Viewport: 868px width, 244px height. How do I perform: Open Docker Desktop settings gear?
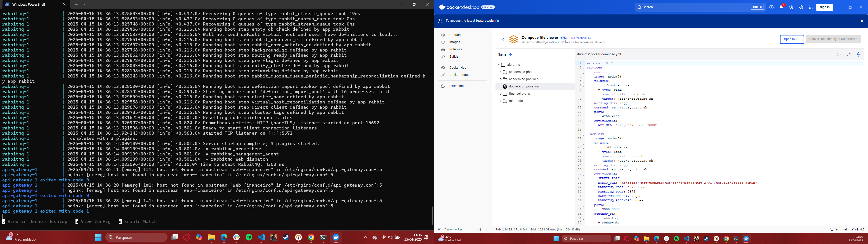point(801,7)
